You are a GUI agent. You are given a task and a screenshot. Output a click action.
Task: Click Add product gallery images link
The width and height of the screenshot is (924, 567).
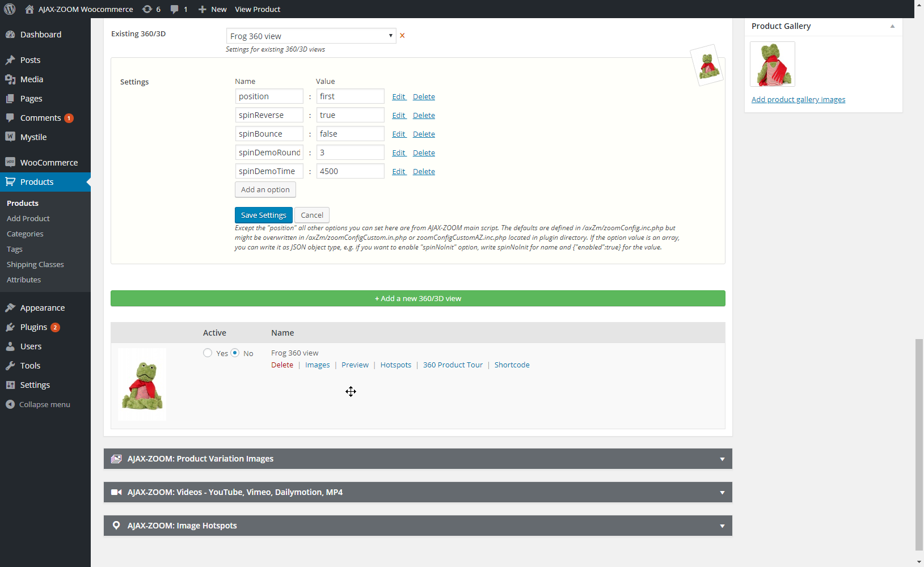coord(799,99)
